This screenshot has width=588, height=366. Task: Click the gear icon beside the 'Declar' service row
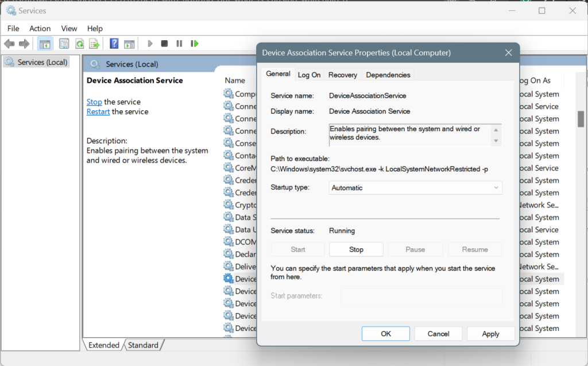pos(229,254)
